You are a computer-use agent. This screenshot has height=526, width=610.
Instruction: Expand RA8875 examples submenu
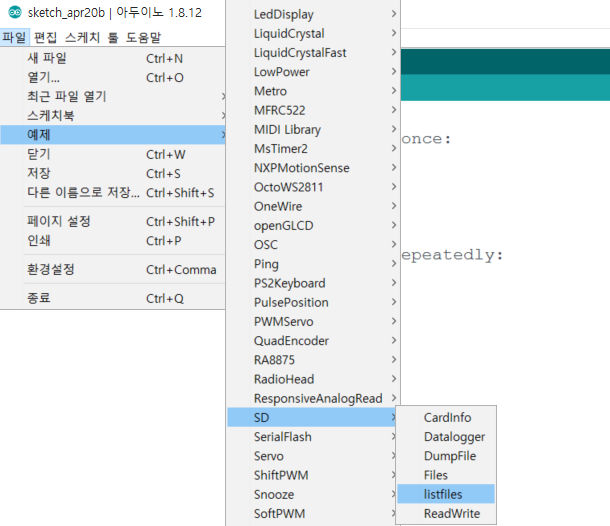313,360
